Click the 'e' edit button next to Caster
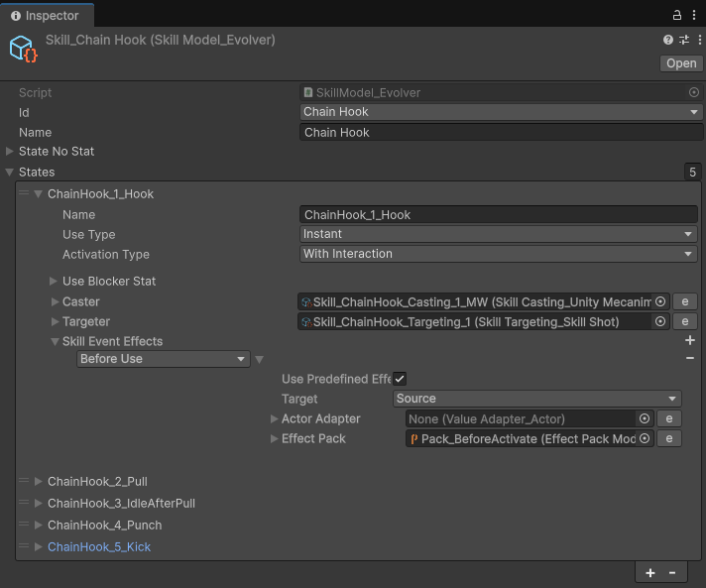Viewport: 706px width, 588px height. [x=685, y=301]
